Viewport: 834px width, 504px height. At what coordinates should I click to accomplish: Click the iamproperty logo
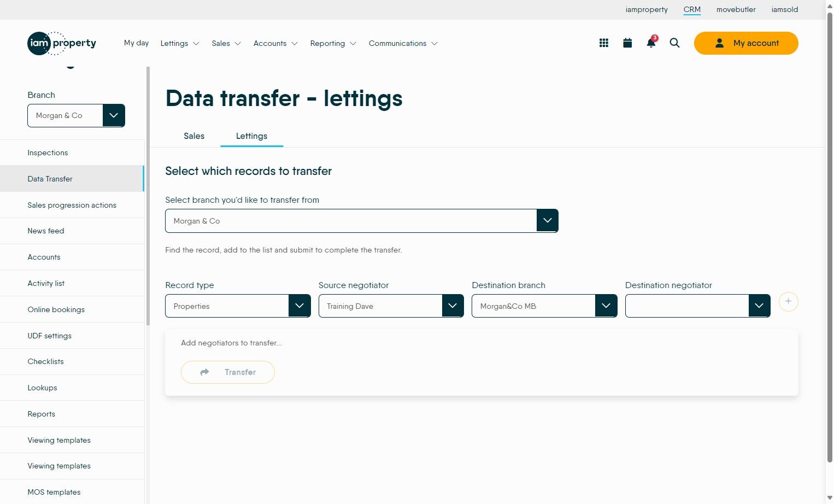click(x=62, y=43)
